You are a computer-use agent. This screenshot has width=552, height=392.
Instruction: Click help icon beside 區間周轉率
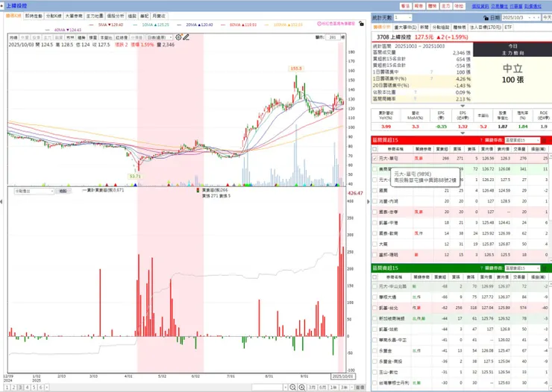(x=415, y=99)
